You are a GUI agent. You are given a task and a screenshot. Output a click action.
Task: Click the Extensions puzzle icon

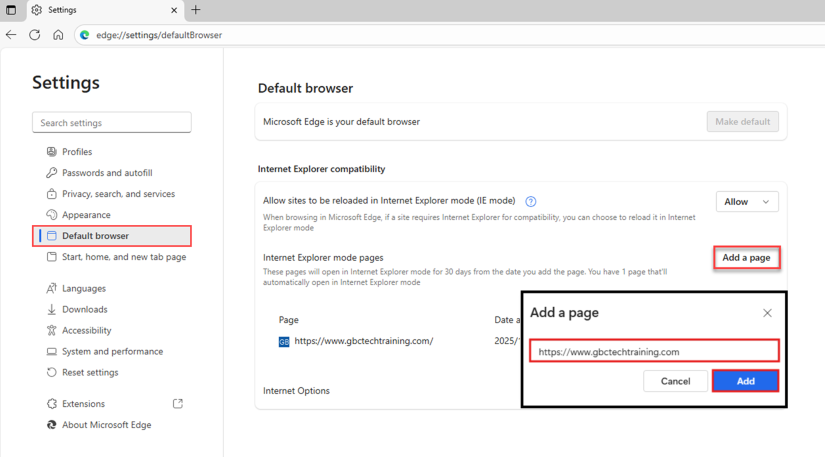point(52,404)
